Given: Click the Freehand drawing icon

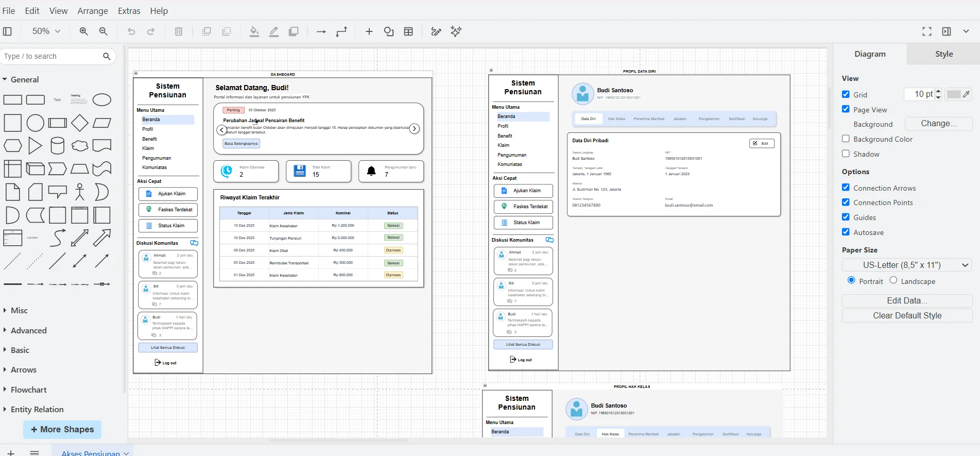Looking at the screenshot, I should tap(436, 31).
